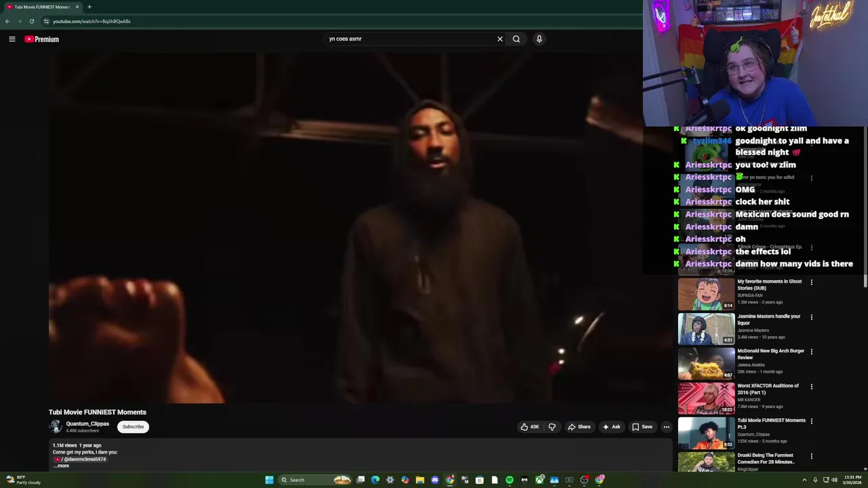868x488 pixels.
Task: Click the SUPAIDA-FAN channel name
Action: point(750,296)
